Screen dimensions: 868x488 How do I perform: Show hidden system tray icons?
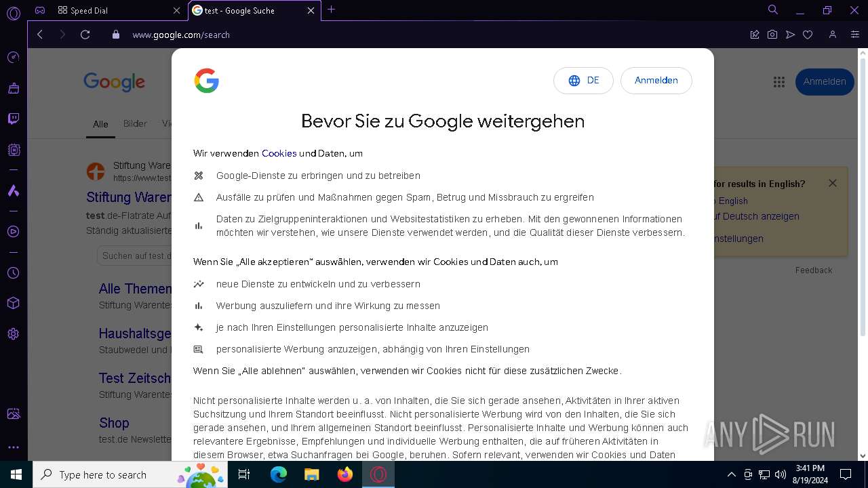click(731, 474)
